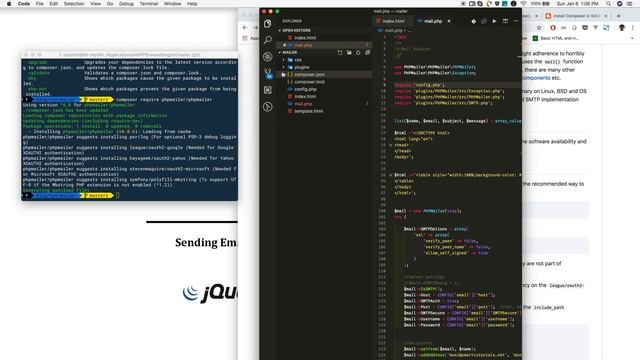Viewport: 640px width, 360px height.
Task: Fold the html block at line 19 in editor
Action: [x=391, y=145]
